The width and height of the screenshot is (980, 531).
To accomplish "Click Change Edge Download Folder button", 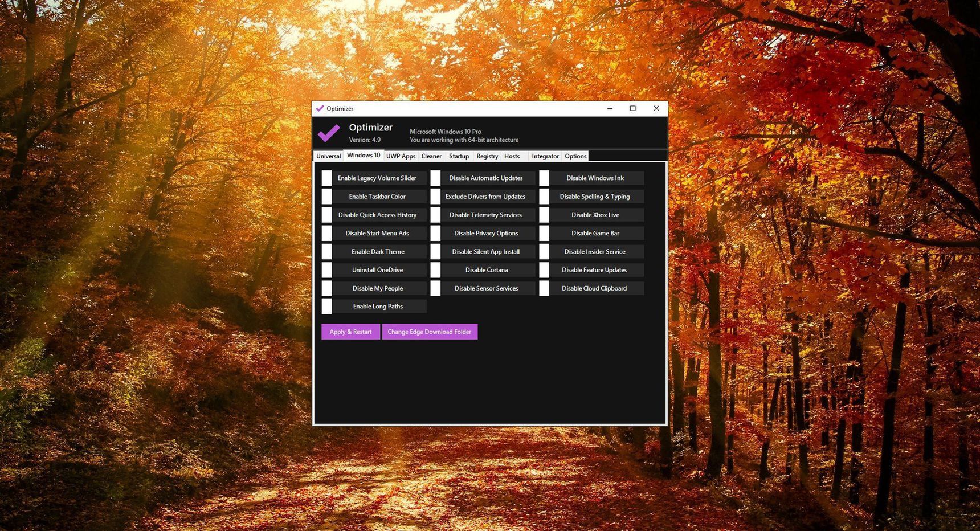I will pyautogui.click(x=430, y=332).
